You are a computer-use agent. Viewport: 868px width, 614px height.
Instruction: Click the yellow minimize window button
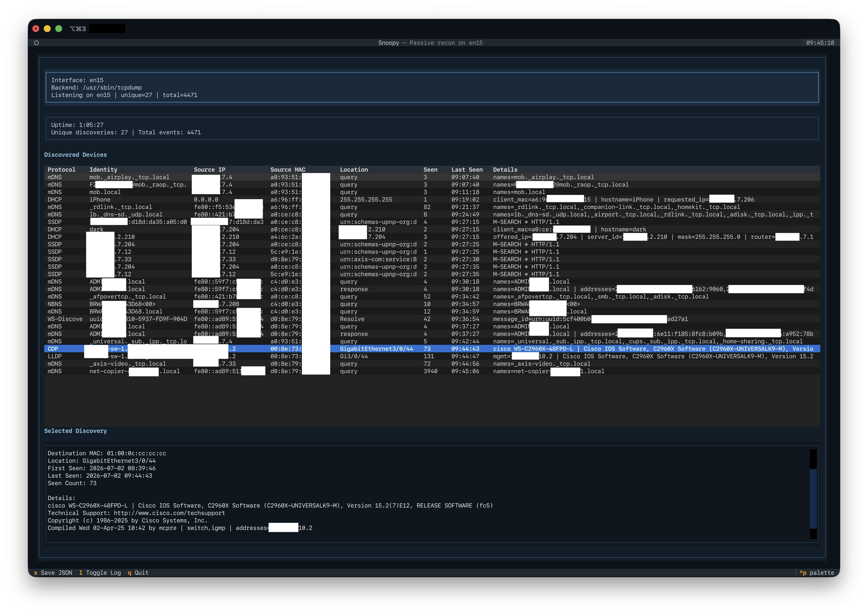pyautogui.click(x=47, y=29)
